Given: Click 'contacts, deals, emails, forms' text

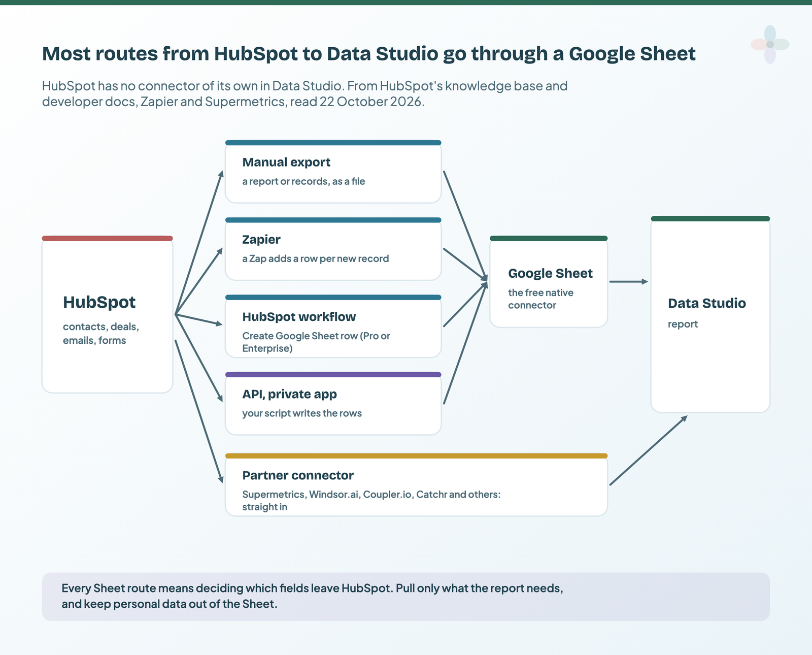Looking at the screenshot, I should click(101, 334).
